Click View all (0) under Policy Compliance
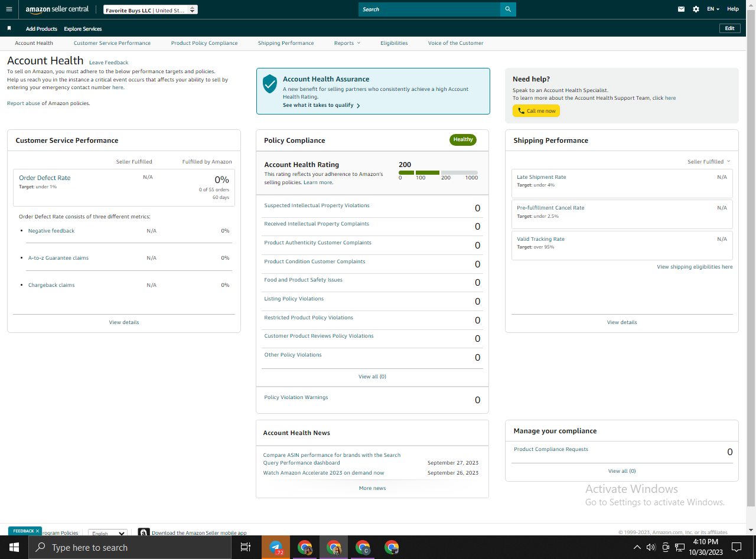 [372, 377]
